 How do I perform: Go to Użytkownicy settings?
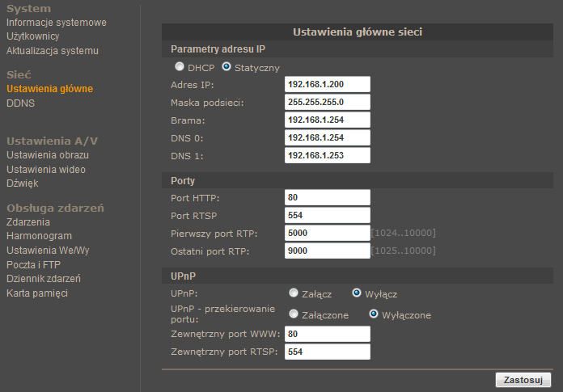[x=32, y=36]
